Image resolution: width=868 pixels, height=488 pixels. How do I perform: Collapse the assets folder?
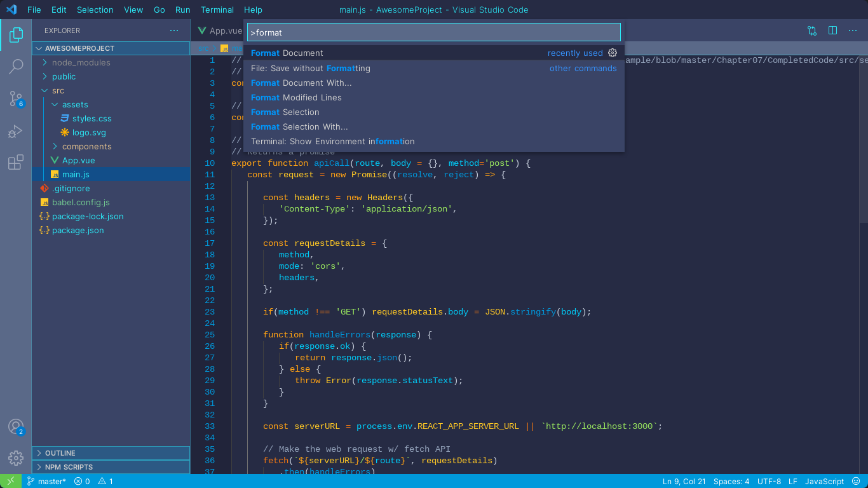tap(111, 104)
